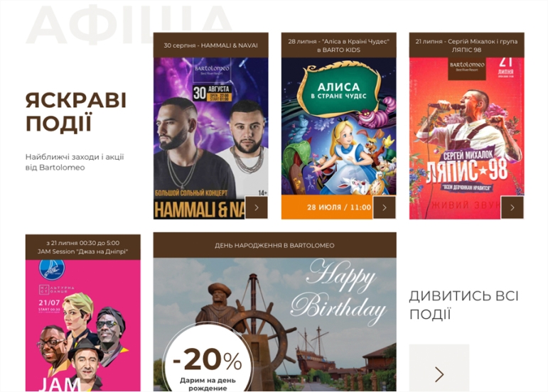Select the Happy Birthday banner image
Image resolution: width=548 pixels, height=392 pixels.
coord(274,325)
